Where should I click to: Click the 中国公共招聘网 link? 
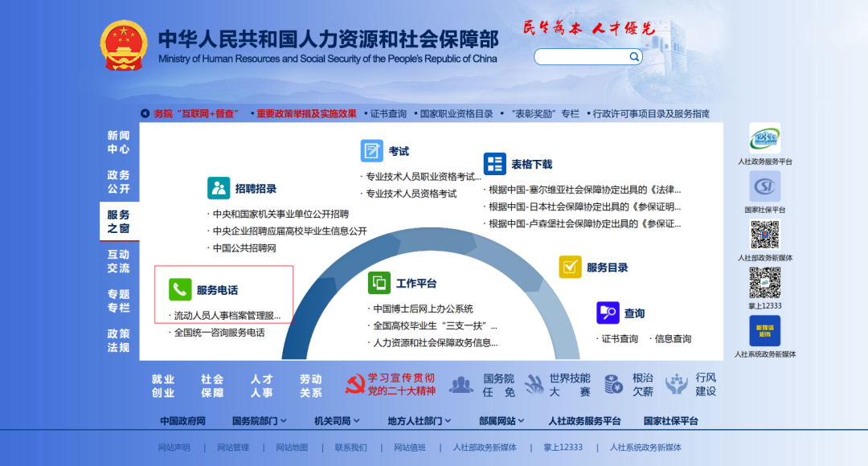pos(245,248)
